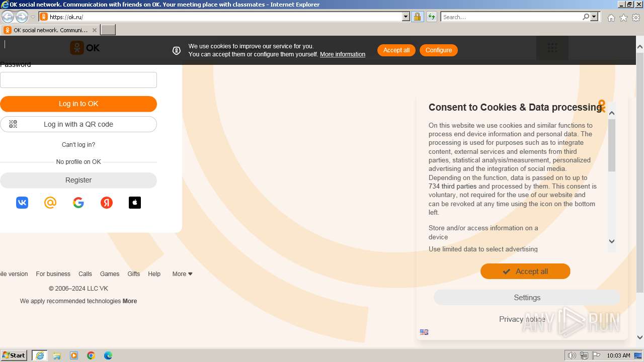
Task: Open the Help footer link
Action: (x=154, y=274)
